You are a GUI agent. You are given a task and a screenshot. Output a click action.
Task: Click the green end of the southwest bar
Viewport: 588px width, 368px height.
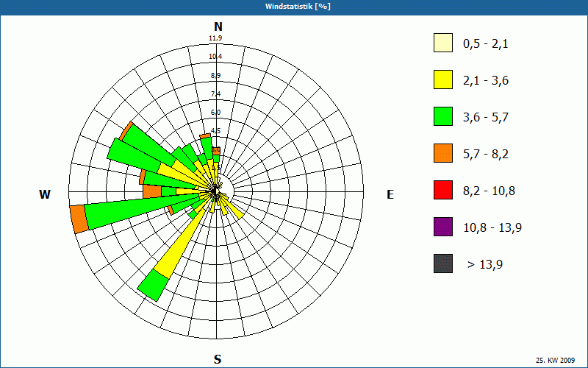click(x=153, y=286)
